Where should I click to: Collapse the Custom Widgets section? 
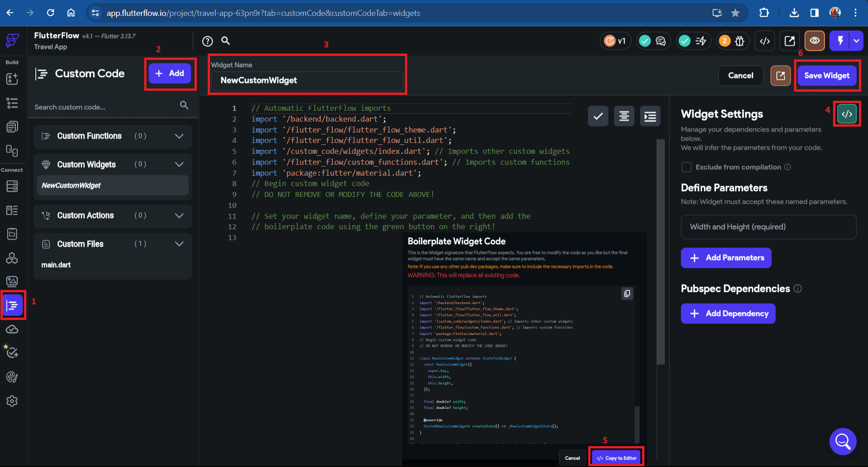pyautogui.click(x=179, y=164)
